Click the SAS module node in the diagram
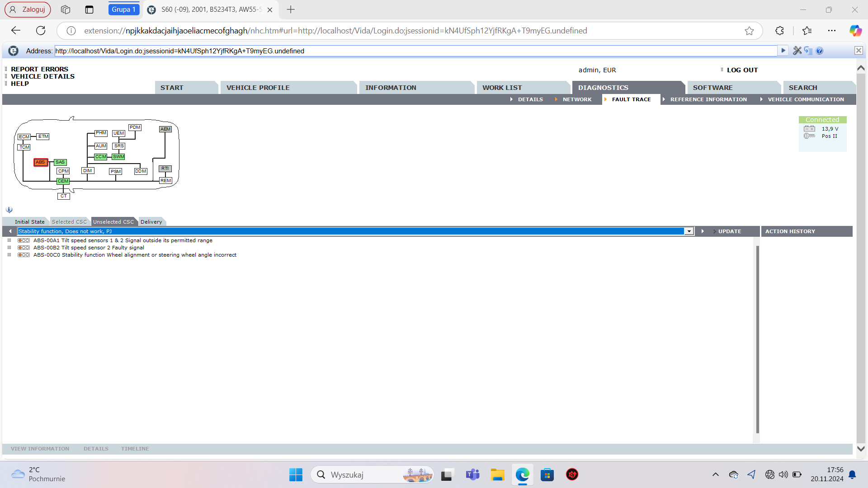 (60, 162)
